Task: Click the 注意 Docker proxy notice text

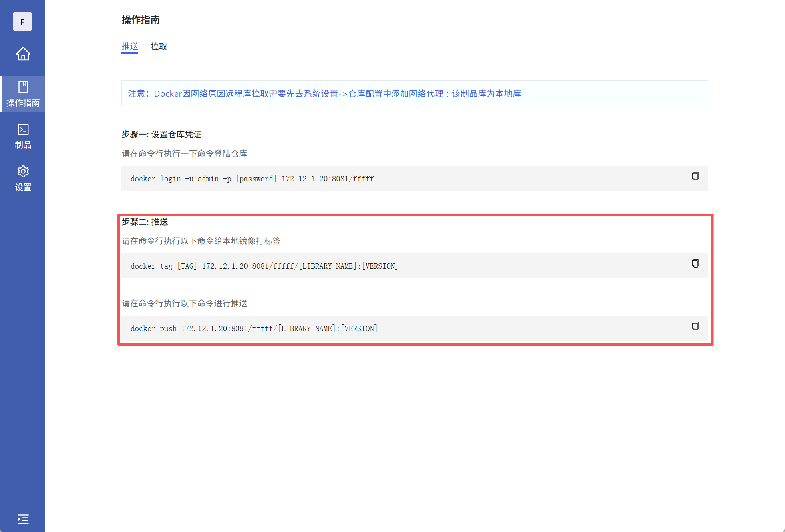Action: [324, 93]
